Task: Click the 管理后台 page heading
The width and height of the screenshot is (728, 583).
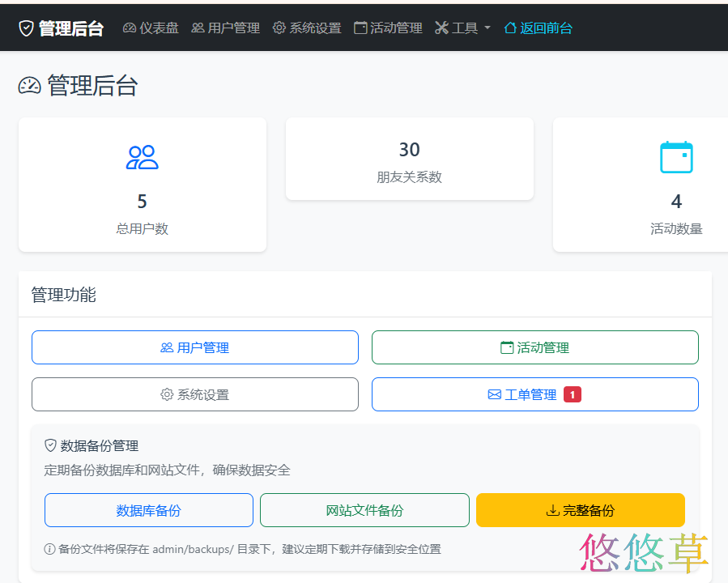Action: coord(93,86)
